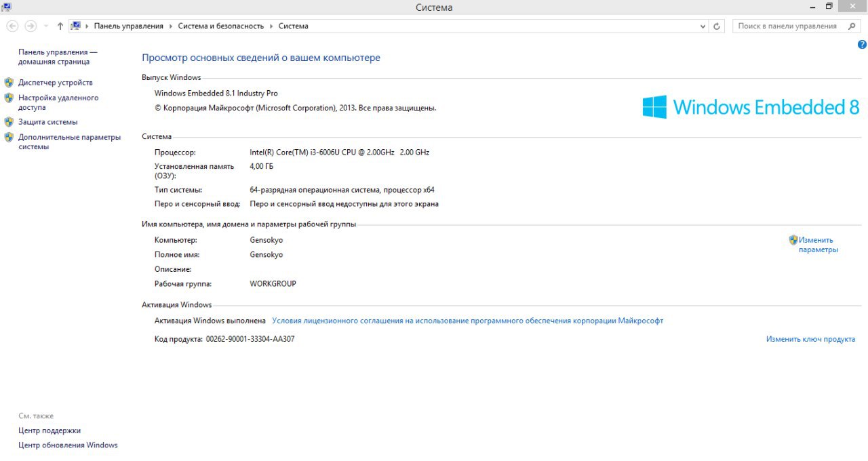The height and width of the screenshot is (461, 868).
Task: Click "Windows Embedded 8.1 Industry Pro" edition text
Action: click(x=216, y=94)
